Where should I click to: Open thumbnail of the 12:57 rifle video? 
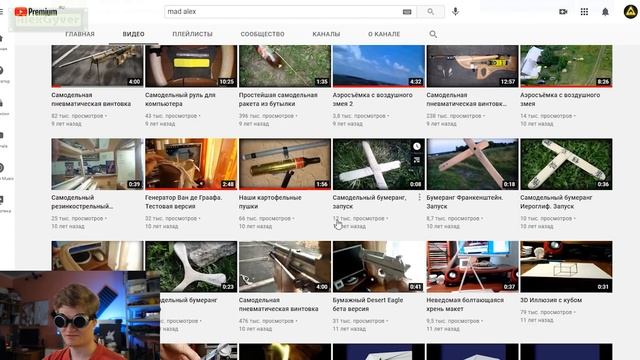click(x=472, y=66)
